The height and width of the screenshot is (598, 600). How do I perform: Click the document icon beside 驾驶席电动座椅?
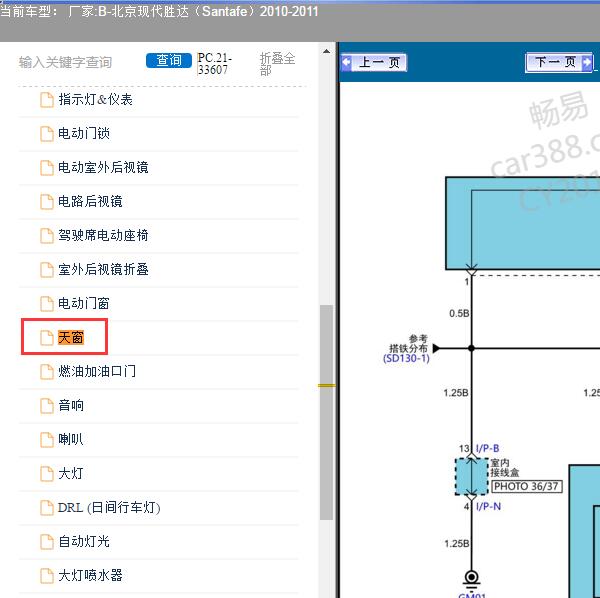tap(46, 236)
